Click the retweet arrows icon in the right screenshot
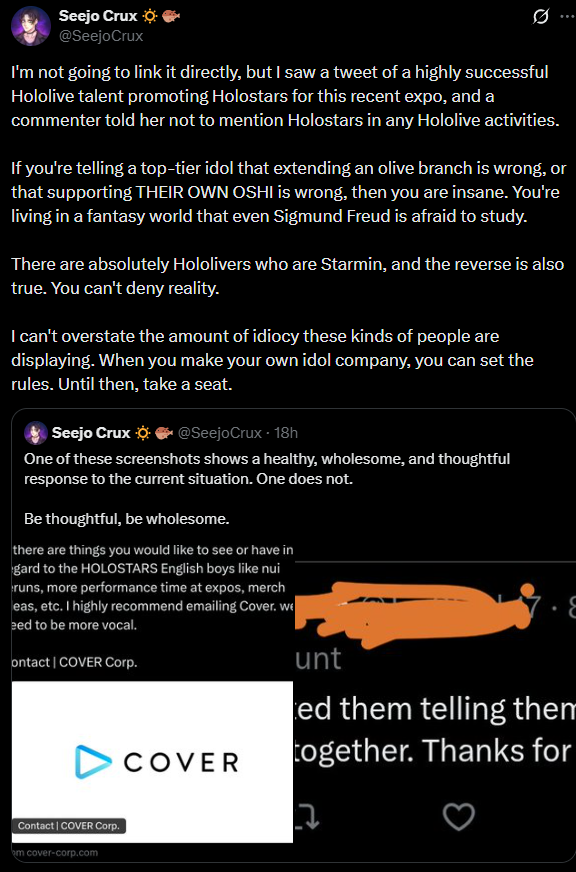 (307, 818)
